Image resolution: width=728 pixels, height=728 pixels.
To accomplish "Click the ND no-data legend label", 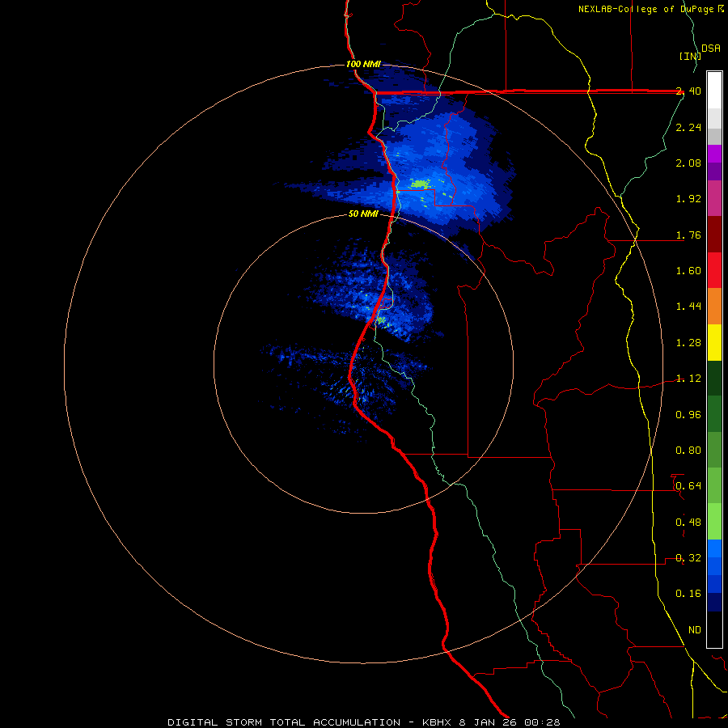I will pyautogui.click(x=695, y=630).
